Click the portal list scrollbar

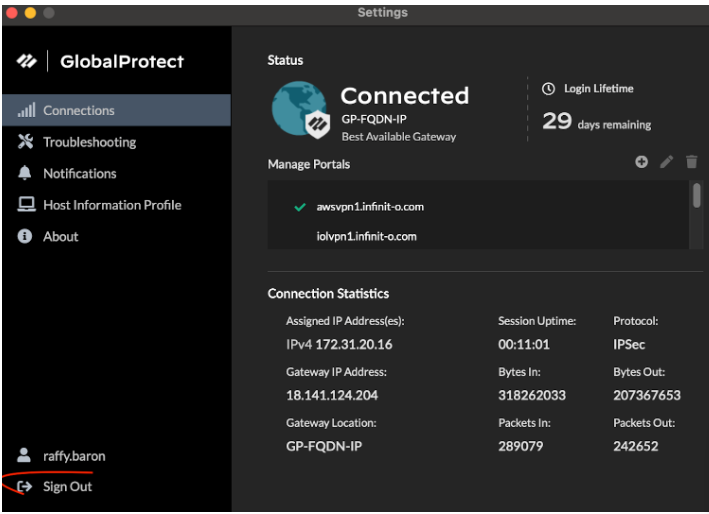tap(697, 195)
